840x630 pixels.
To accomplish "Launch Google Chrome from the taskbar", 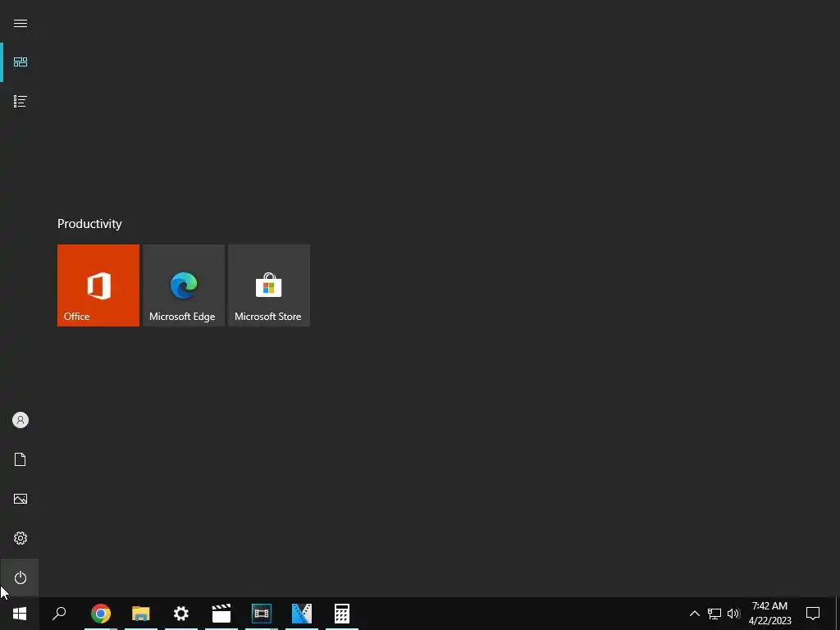I will [101, 614].
